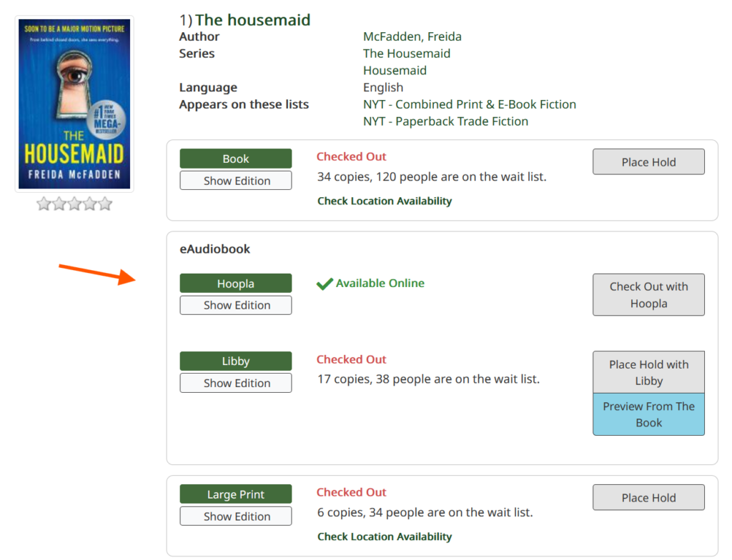Place Hold on the Large Print edition

point(648,498)
